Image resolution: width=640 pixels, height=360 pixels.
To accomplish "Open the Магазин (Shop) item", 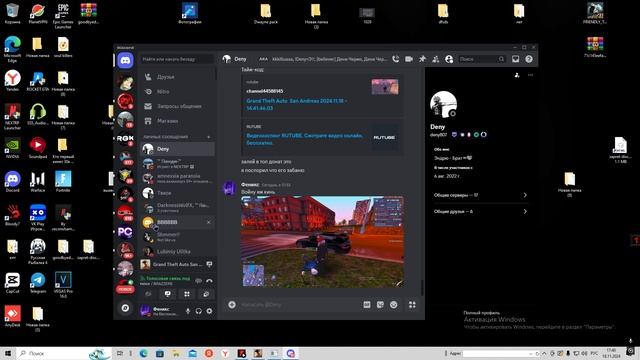I will [x=177, y=121].
